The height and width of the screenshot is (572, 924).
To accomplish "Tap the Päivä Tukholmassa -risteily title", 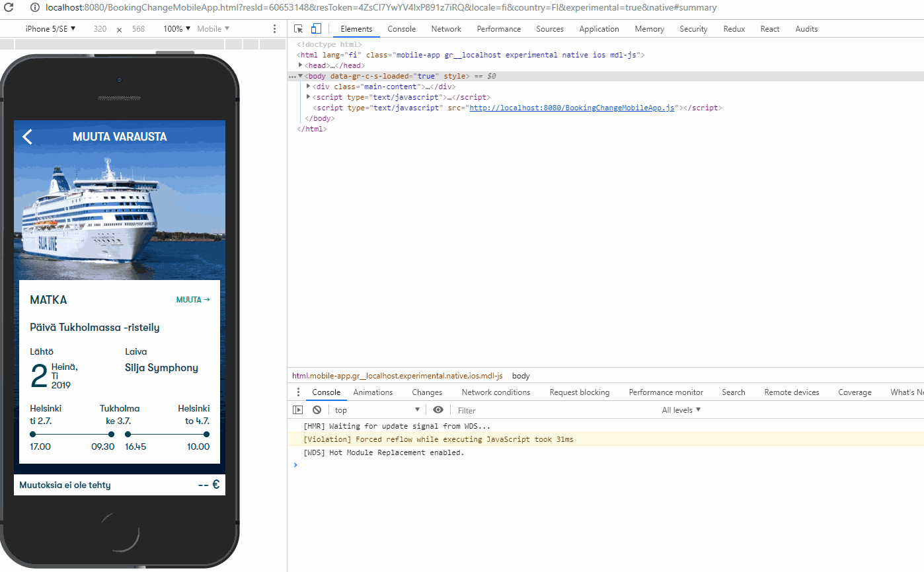I will pyautogui.click(x=95, y=328).
